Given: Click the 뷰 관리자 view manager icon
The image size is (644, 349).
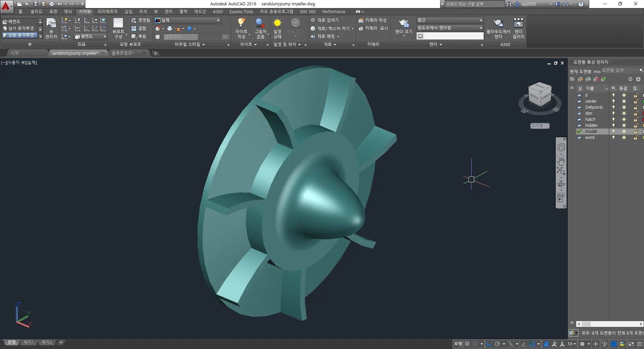Looking at the screenshot, I should click(x=51, y=23).
